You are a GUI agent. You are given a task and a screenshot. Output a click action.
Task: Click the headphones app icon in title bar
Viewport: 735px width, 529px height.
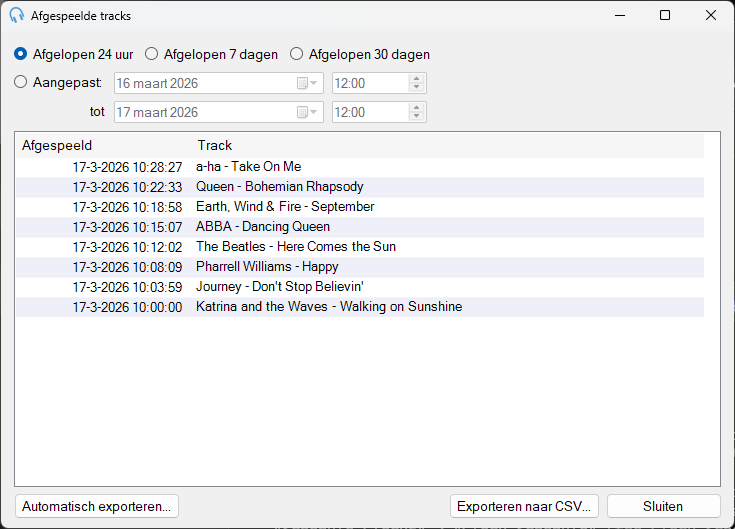tap(16, 15)
